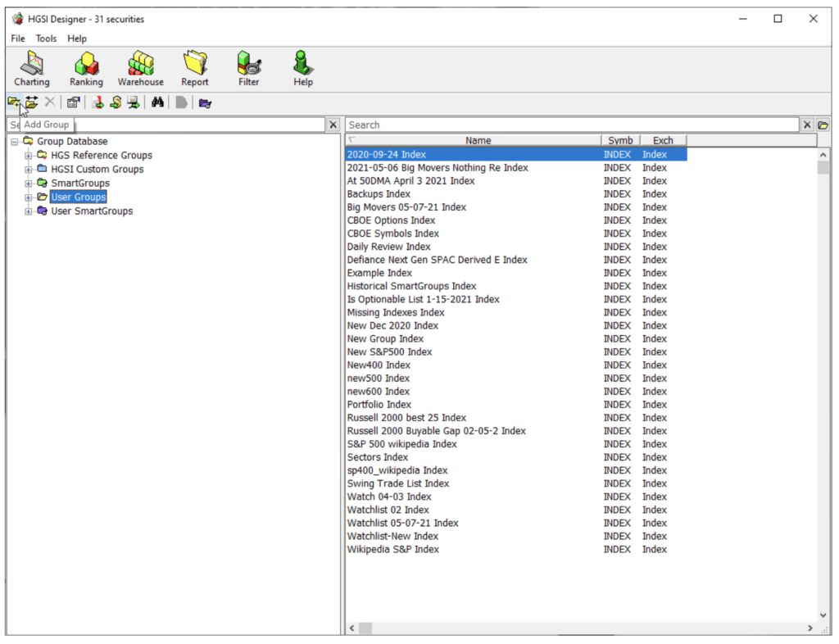Select Group Database in the tree
Screen dimensions: 839x644
(x=72, y=141)
